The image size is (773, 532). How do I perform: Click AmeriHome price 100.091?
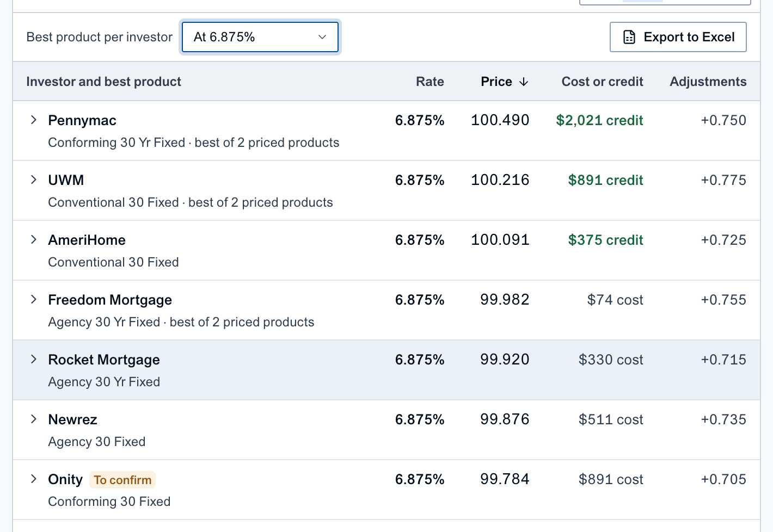[x=500, y=240]
